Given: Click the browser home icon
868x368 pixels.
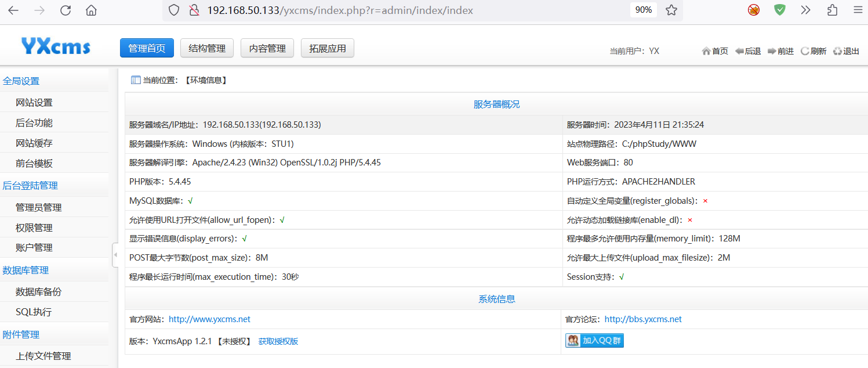Looking at the screenshot, I should click(91, 10).
